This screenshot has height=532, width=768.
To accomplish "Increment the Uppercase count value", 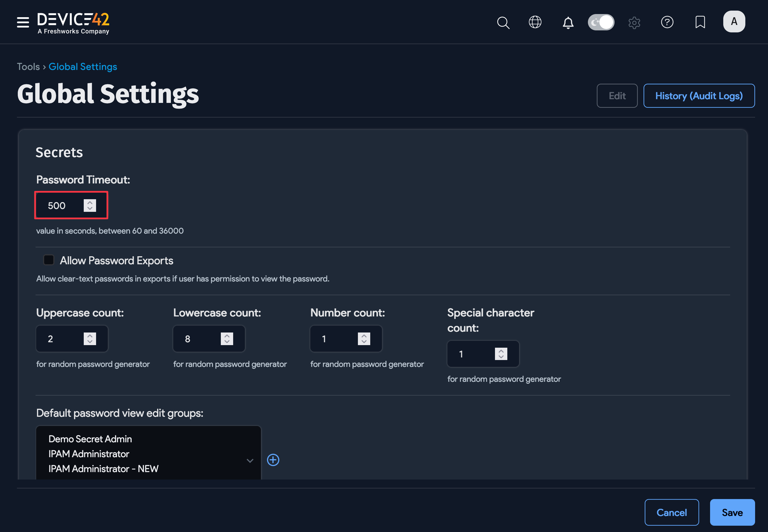I will pos(90,336).
